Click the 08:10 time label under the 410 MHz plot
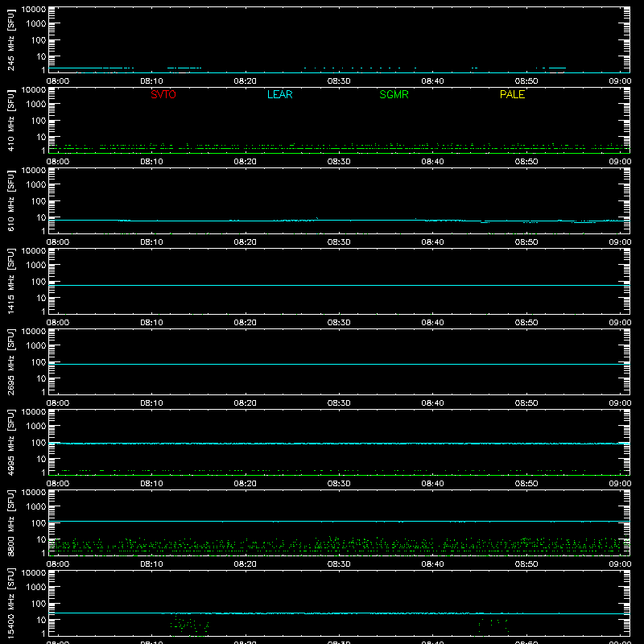This screenshot has width=644, height=644. coord(151,162)
